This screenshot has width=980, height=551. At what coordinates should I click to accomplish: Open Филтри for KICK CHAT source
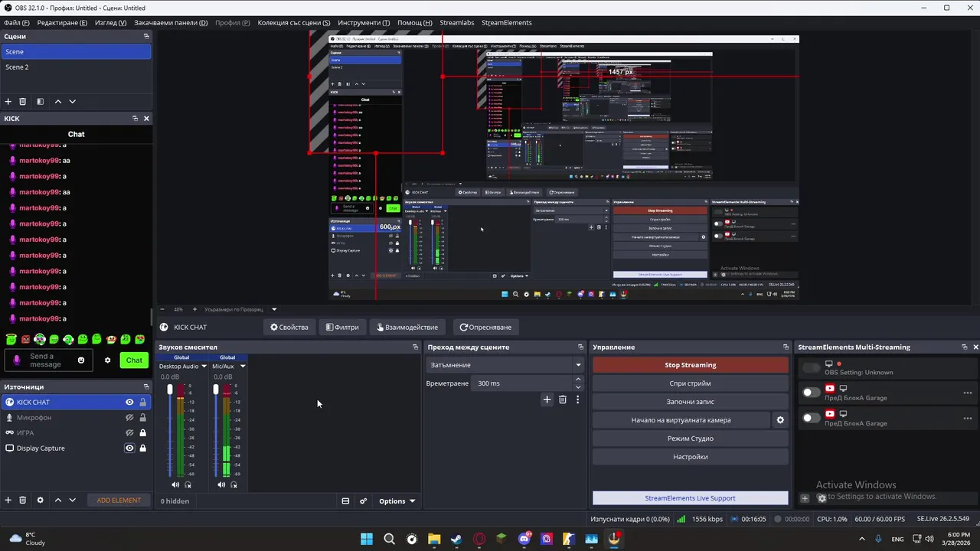pos(342,327)
